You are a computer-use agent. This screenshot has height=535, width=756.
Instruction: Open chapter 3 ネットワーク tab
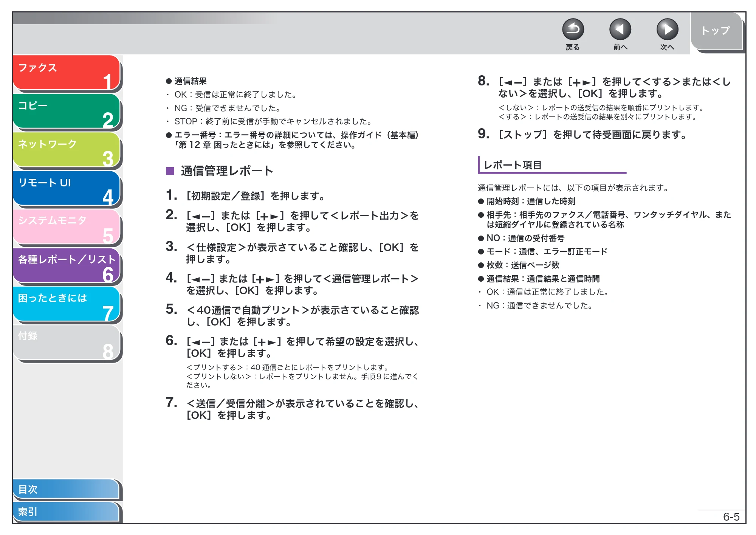[x=67, y=150]
